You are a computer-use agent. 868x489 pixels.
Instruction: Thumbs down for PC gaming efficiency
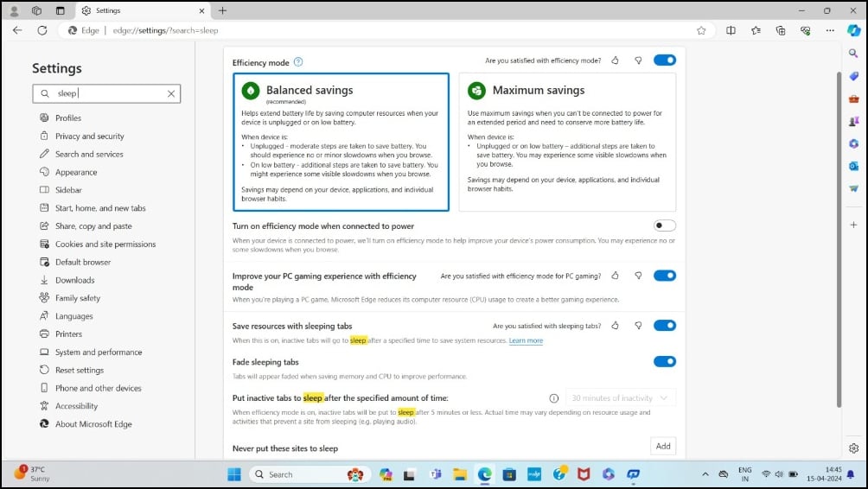[638, 276]
